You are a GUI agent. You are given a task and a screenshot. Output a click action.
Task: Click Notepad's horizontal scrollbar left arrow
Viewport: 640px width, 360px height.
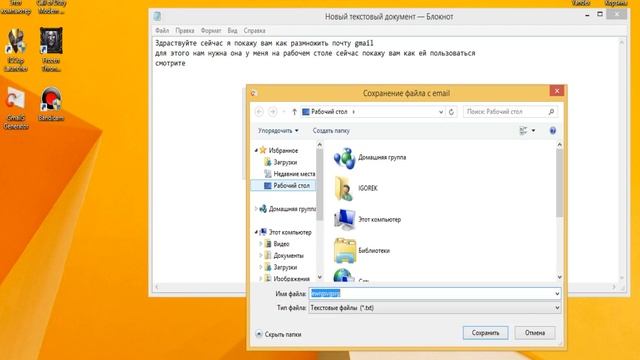(157, 287)
